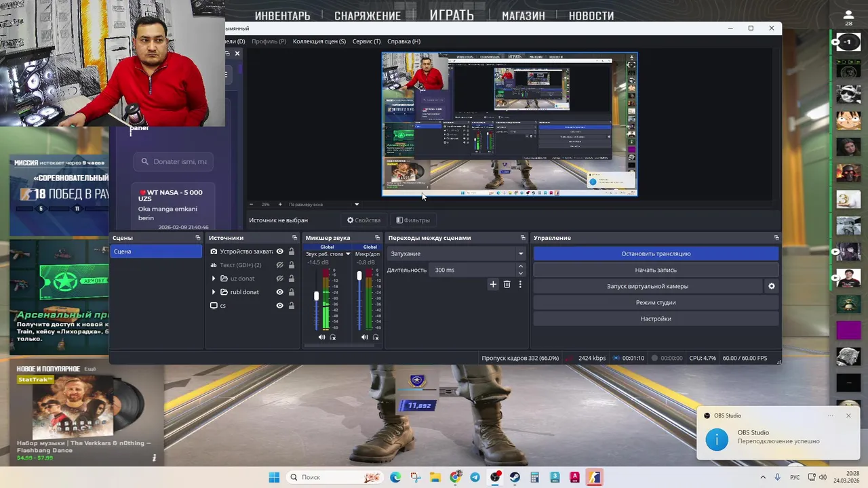The width and height of the screenshot is (868, 488).
Task: Zoom in preview with plus button
Action: pos(280,204)
